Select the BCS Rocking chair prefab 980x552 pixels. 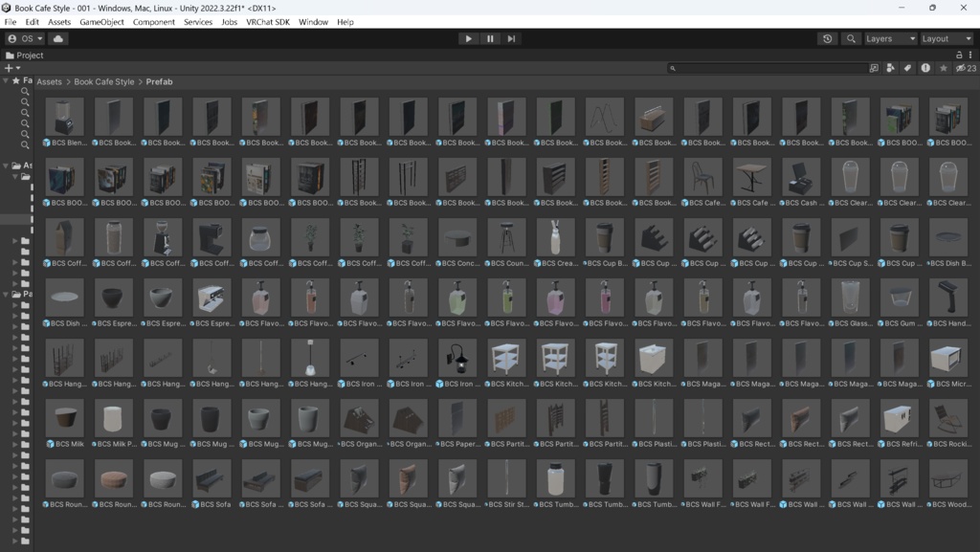coord(948,418)
